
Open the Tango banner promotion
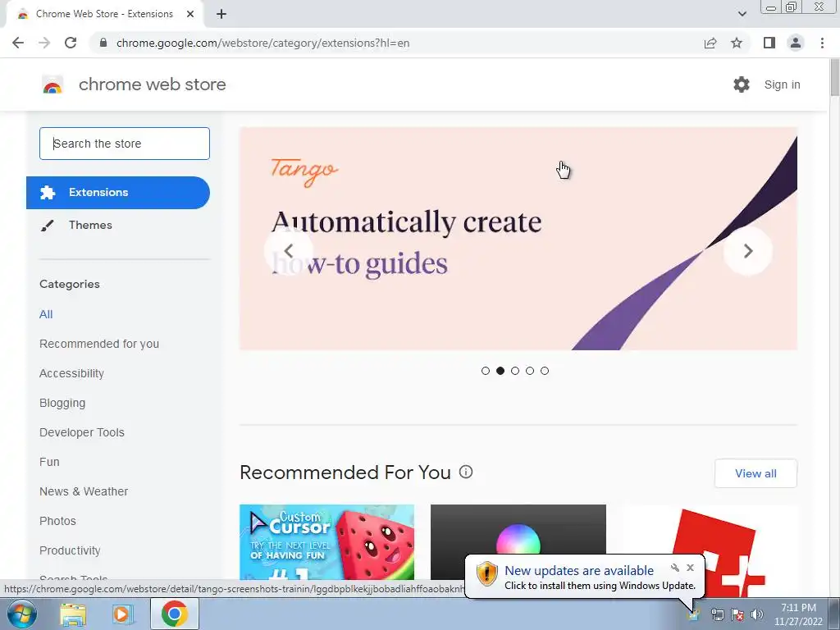coord(518,239)
